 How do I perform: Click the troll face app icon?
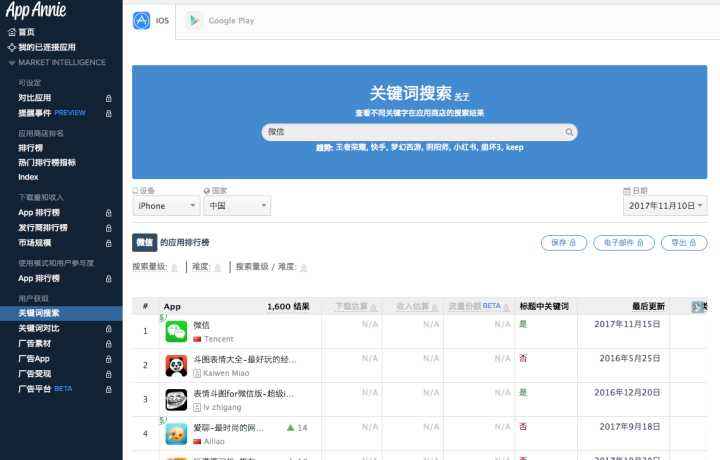tap(176, 400)
